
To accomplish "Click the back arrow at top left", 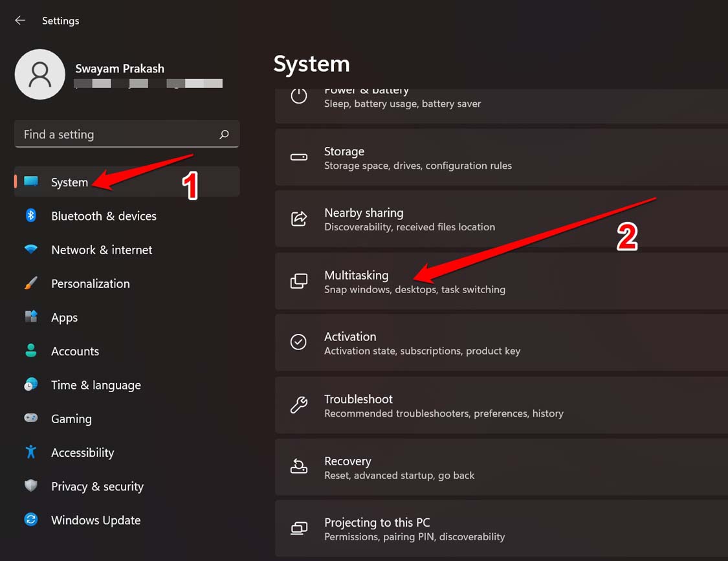I will [19, 20].
